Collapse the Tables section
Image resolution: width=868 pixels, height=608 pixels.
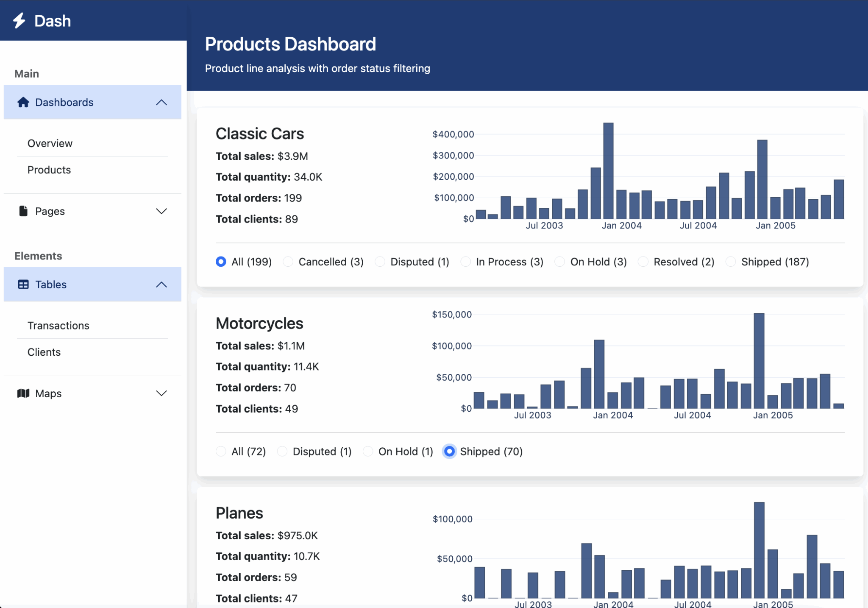(x=161, y=284)
